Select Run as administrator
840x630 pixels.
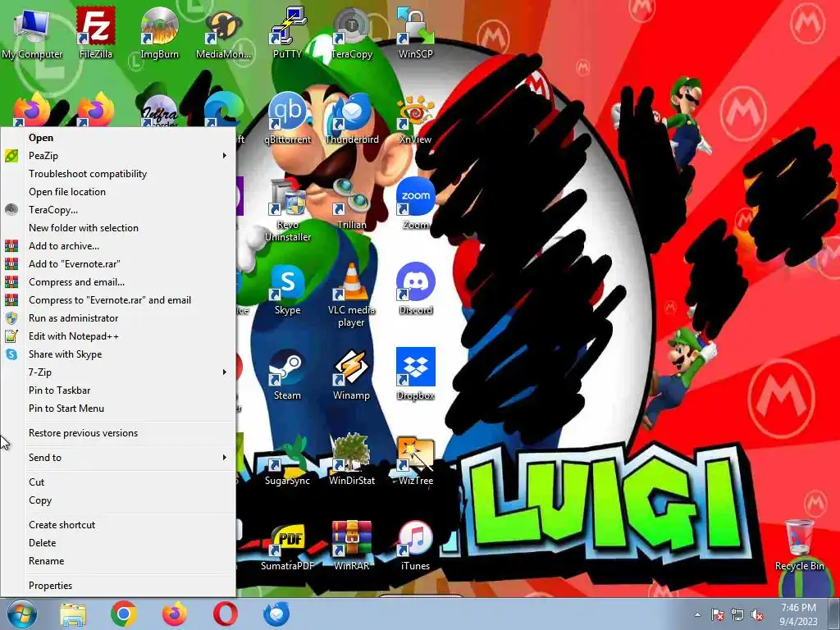[x=118, y=318]
